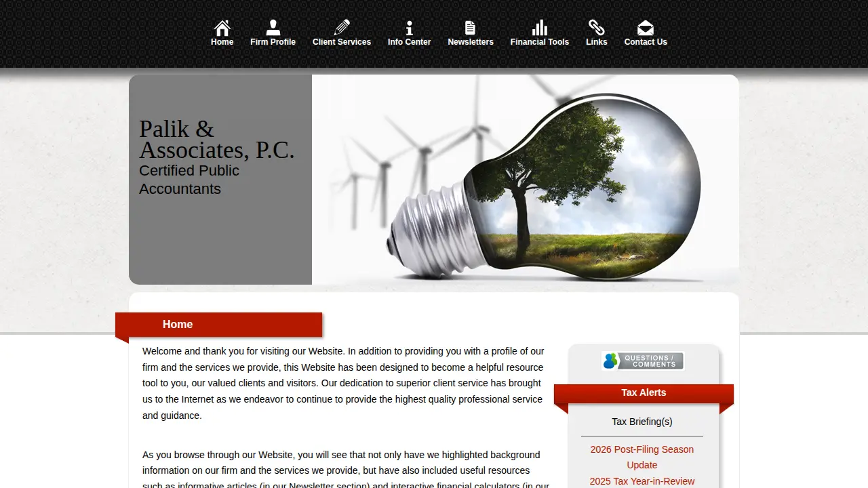Click the Client Services pencil icon
Viewport: 868px width, 488px height.
tap(342, 28)
